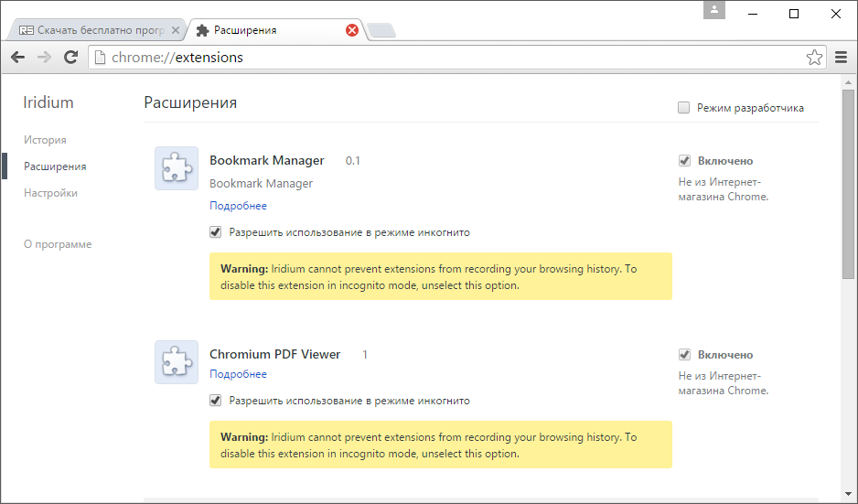This screenshot has height=504, width=858.
Task: Bookmark this page with the star icon
Action: pos(814,57)
